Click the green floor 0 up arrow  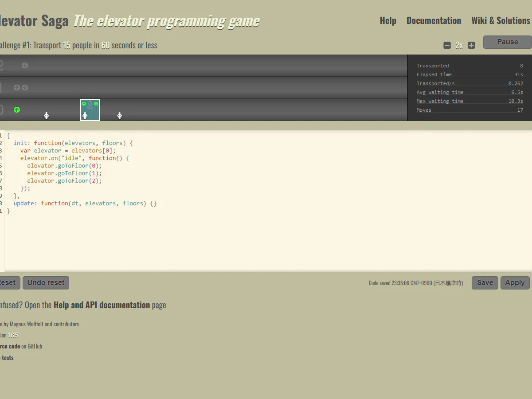click(17, 110)
